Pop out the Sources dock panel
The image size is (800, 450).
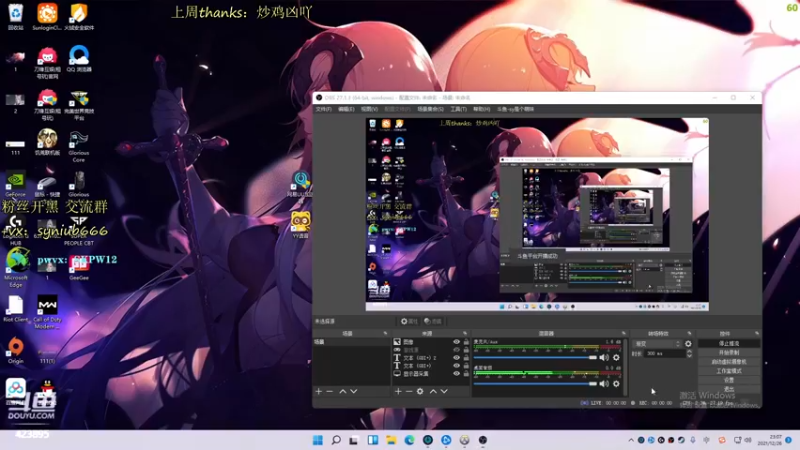465,333
